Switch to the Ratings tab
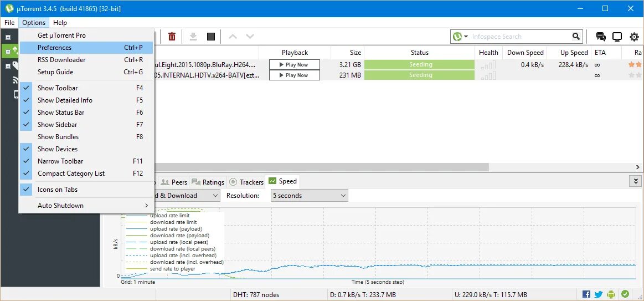The height and width of the screenshot is (301, 644). click(208, 182)
